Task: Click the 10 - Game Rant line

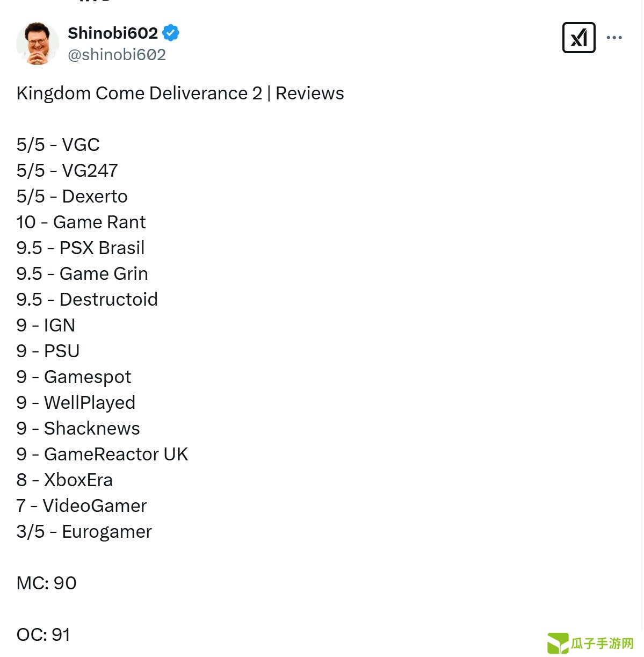Action: click(x=81, y=222)
